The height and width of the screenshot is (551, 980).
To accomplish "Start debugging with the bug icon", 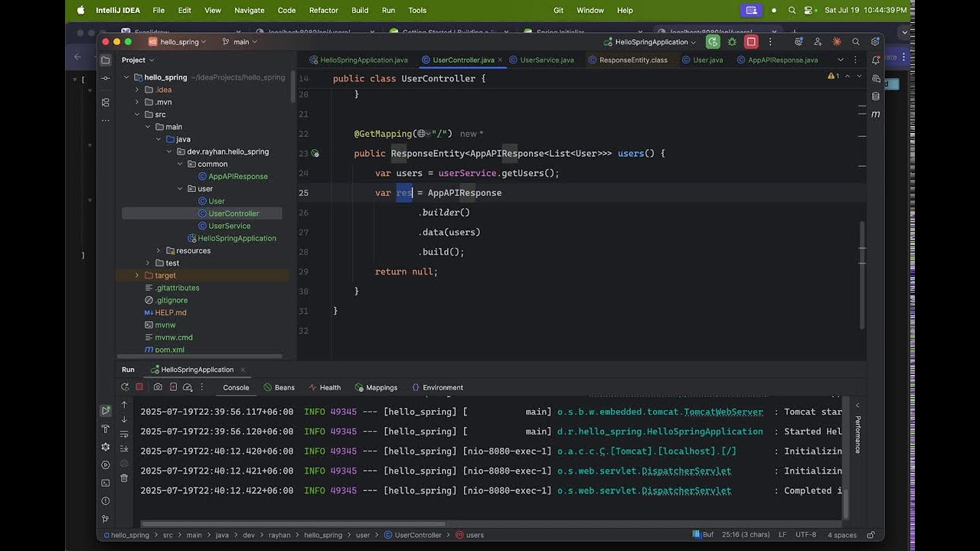I will coord(733,42).
